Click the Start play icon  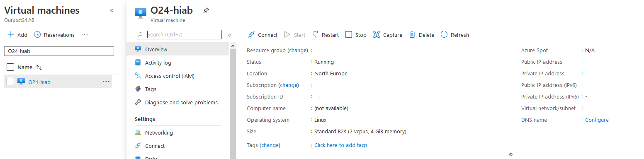click(287, 35)
